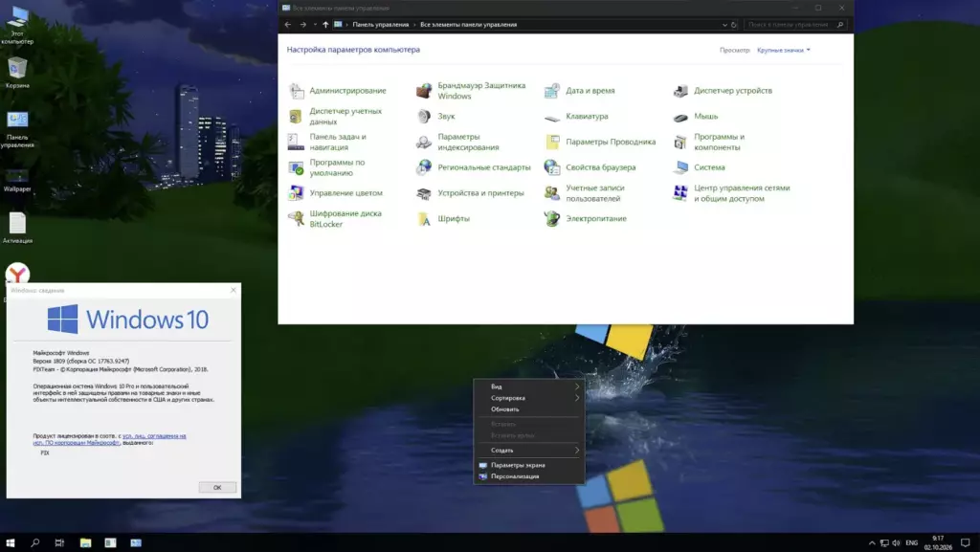Open the Региональные стандарты globe icon
The image size is (980, 552).
coord(424,167)
